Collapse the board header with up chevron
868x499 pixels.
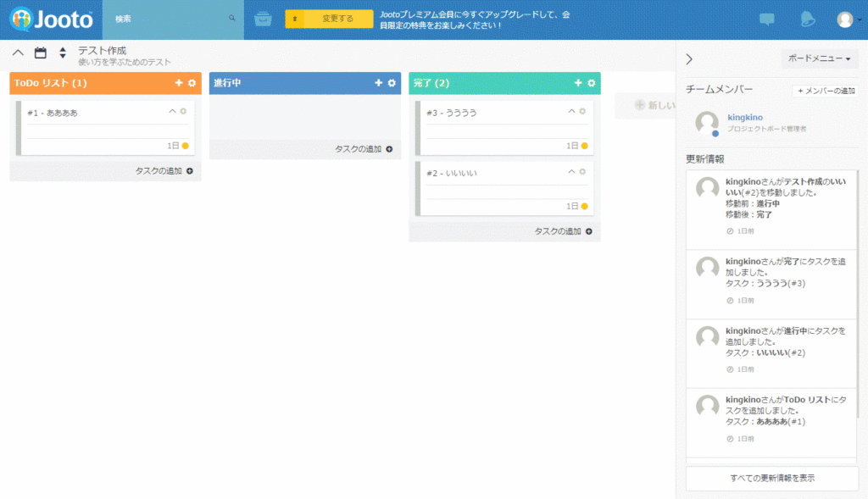tap(18, 53)
